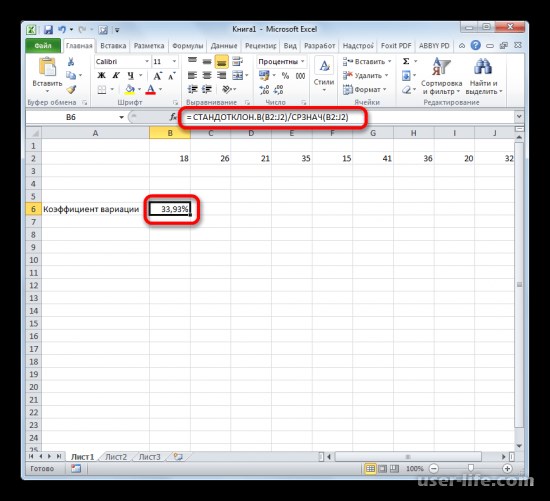This screenshot has height=501, width=550.
Task: Click the Cut scissors icon
Action: (x=71, y=62)
